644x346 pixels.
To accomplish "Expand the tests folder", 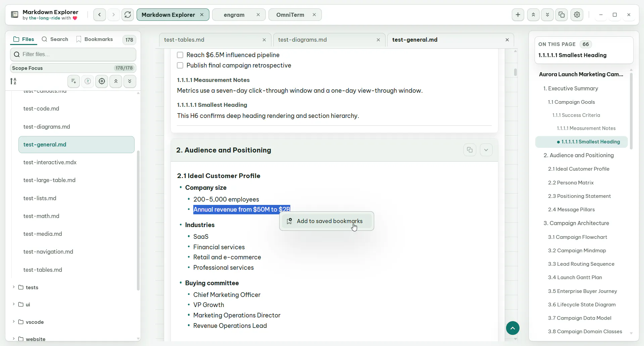I will click(14, 287).
